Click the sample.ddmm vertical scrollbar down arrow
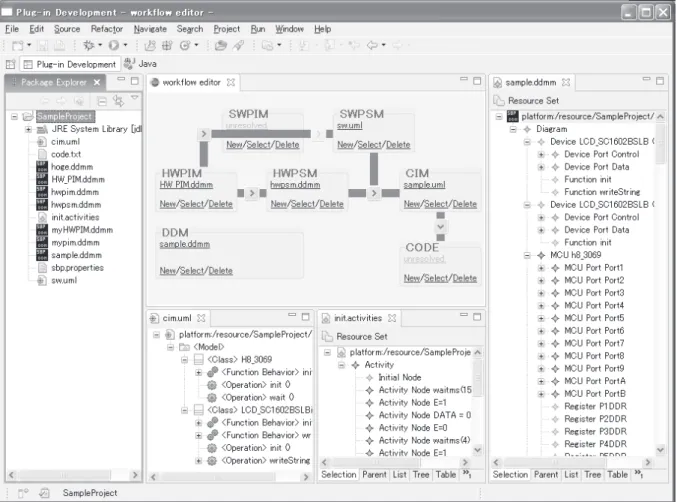The image size is (677, 502). tap(660, 450)
